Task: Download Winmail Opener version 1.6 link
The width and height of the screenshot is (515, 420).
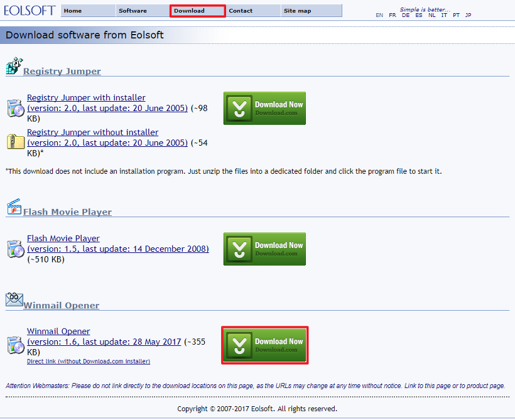Action: (x=104, y=337)
